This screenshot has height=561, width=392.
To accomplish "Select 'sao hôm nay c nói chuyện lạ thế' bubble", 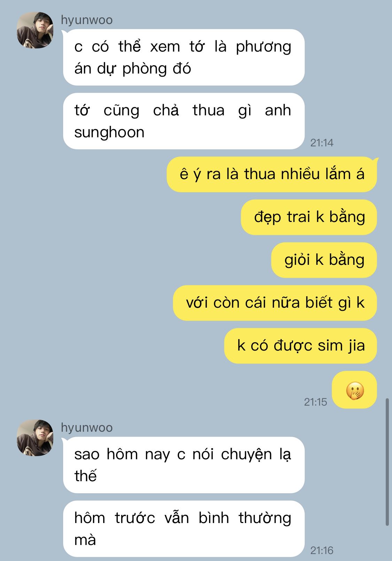I will [184, 465].
